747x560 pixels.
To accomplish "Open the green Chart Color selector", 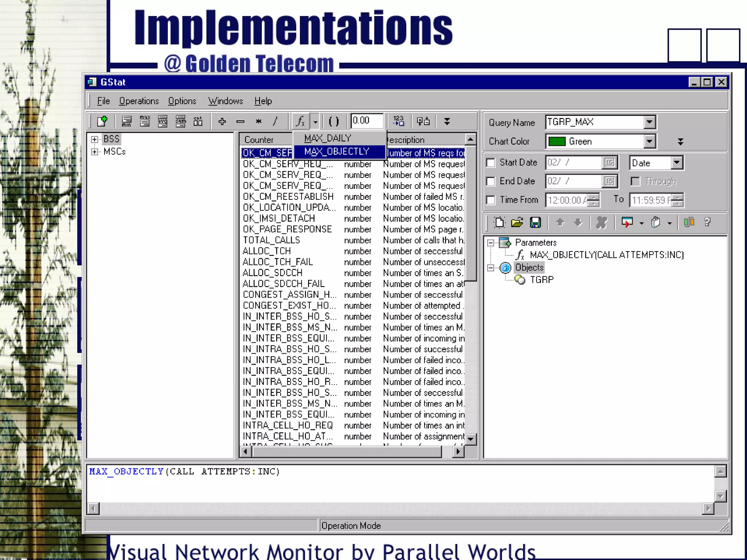I will [649, 141].
